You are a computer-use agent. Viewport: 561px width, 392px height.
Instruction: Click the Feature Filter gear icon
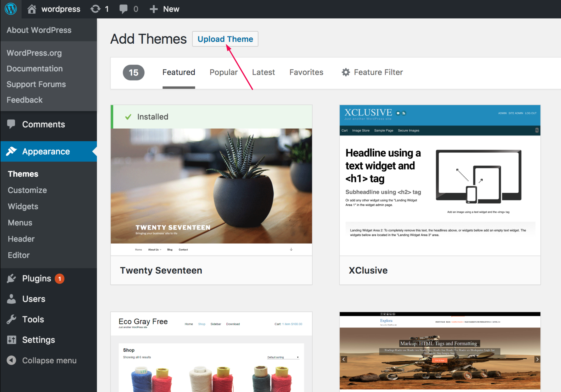click(346, 72)
